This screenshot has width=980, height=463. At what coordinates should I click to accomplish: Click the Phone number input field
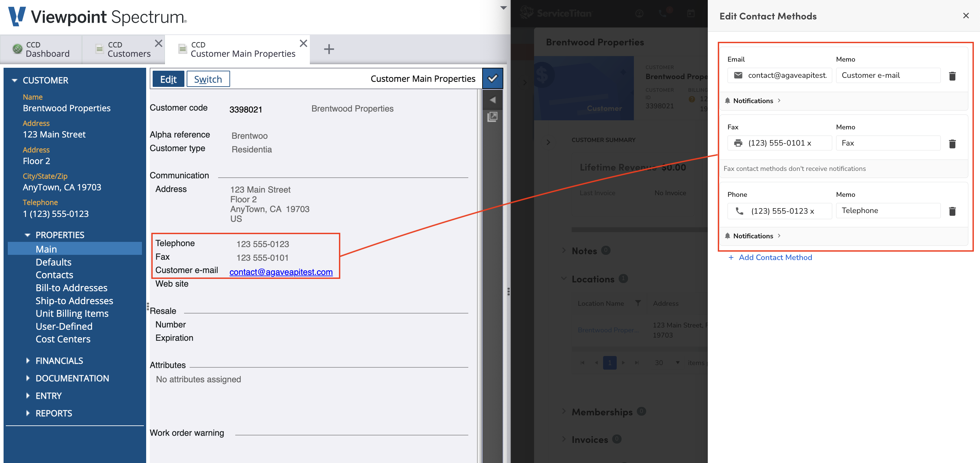coord(779,210)
